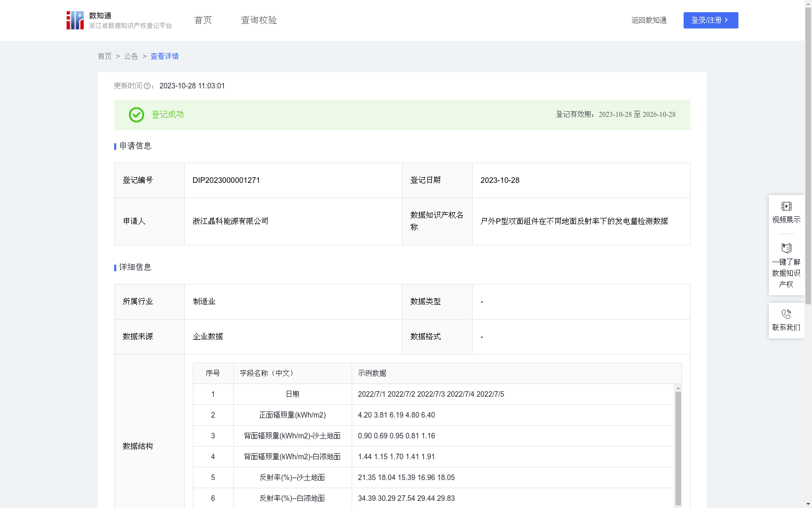The width and height of the screenshot is (812, 508).
Task: Click applicant 浙江晶科能源有限公司
Action: 230,221
